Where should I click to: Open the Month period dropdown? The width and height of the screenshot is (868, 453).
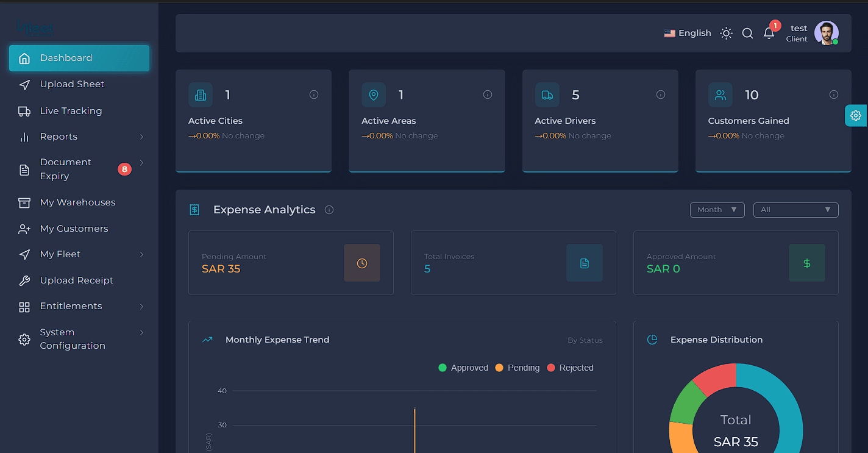(717, 210)
